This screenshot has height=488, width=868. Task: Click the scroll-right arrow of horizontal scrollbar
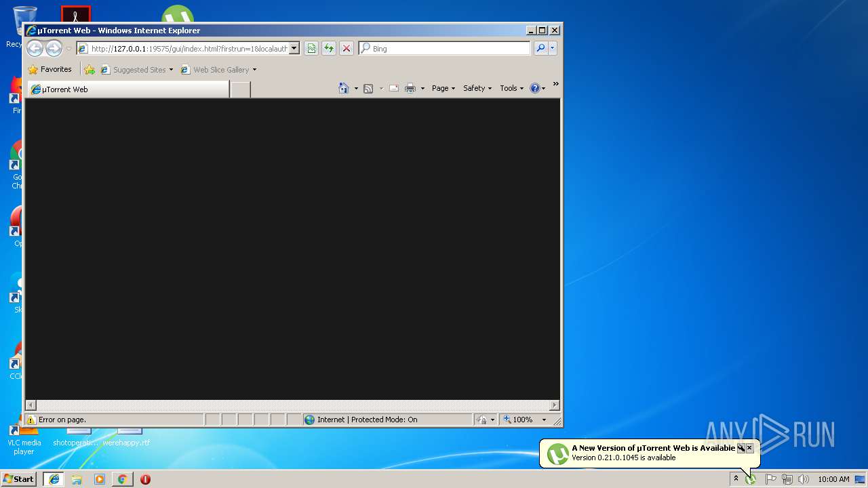[555, 405]
